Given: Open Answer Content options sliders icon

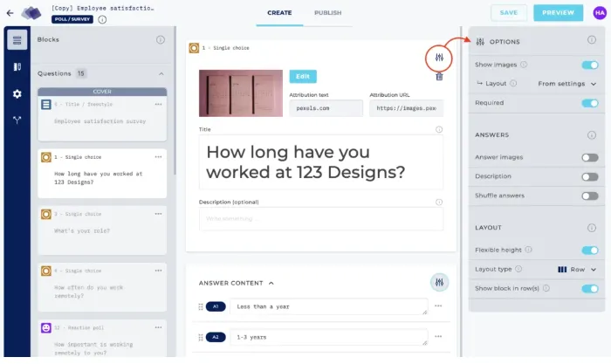Looking at the screenshot, I should click(x=440, y=282).
